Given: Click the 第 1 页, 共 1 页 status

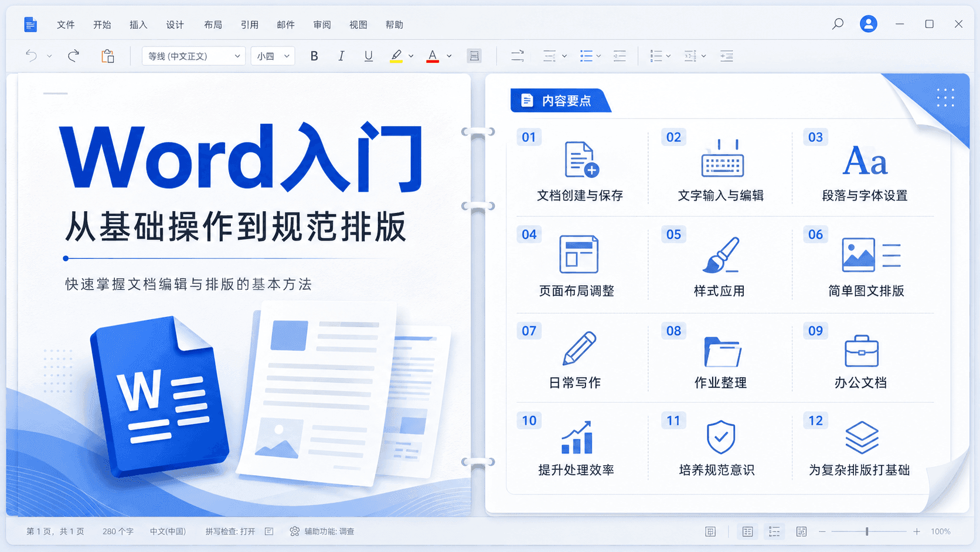Looking at the screenshot, I should 55,531.
